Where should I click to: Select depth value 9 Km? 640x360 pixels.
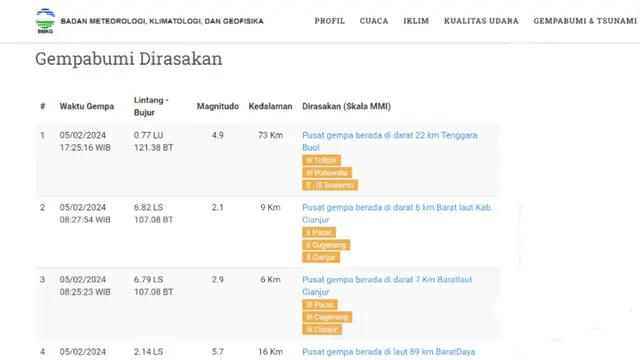(x=270, y=207)
